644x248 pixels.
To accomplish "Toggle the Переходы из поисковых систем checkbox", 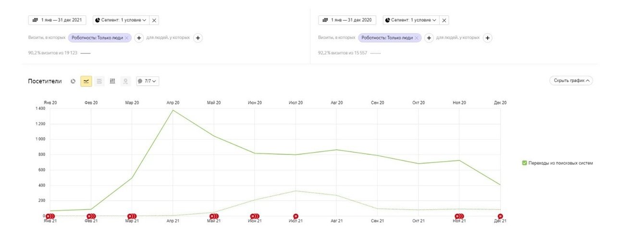I will pyautogui.click(x=524, y=163).
